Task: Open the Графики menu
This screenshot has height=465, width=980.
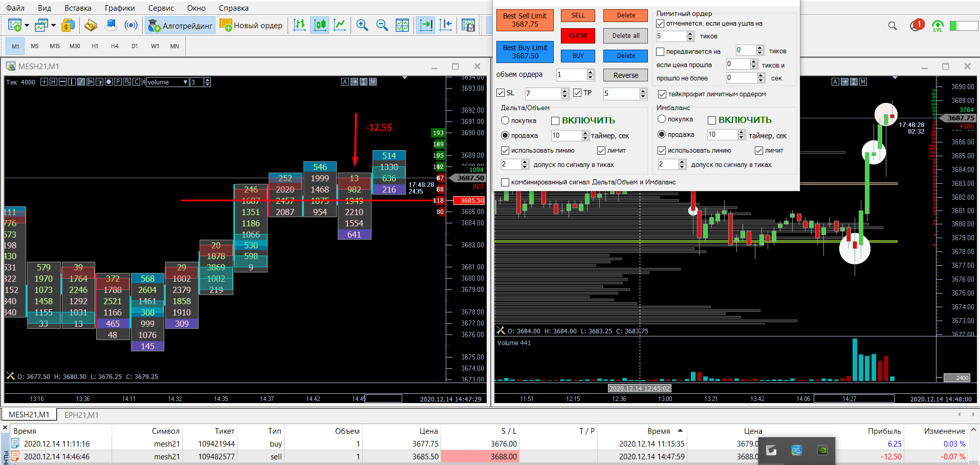Action: pyautogui.click(x=120, y=8)
